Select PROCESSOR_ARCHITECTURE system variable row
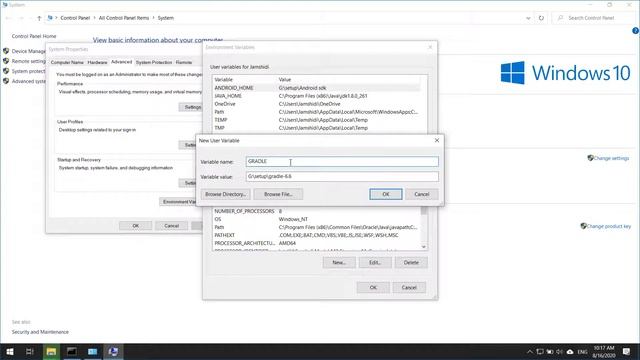 point(316,243)
